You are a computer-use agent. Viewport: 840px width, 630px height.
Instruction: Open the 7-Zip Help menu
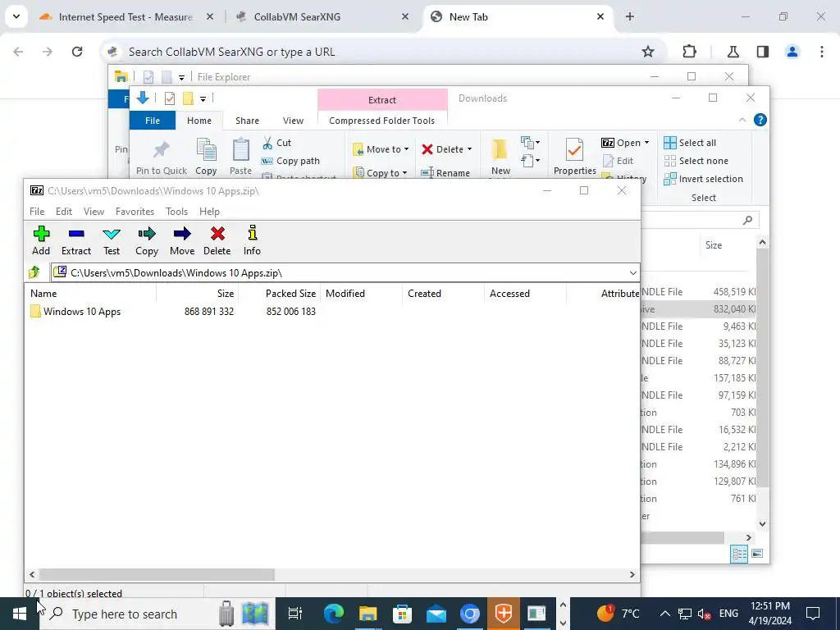(x=209, y=212)
